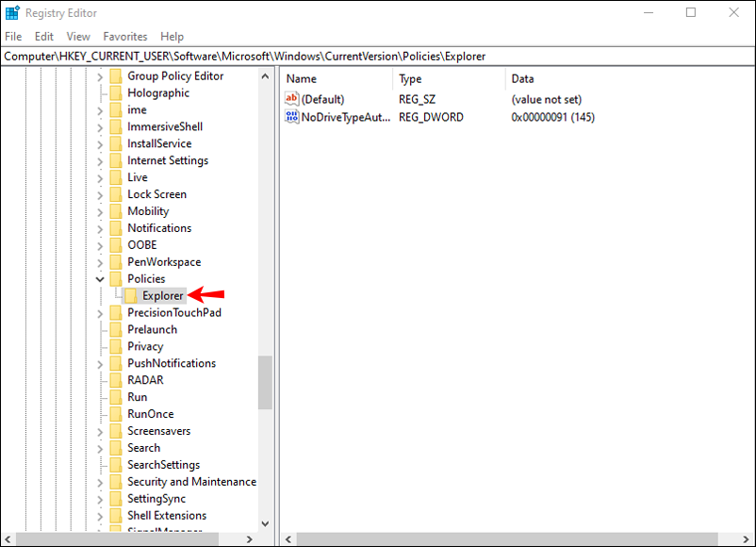Collapse the Policies key
This screenshot has height=547, width=756.
pyautogui.click(x=100, y=279)
